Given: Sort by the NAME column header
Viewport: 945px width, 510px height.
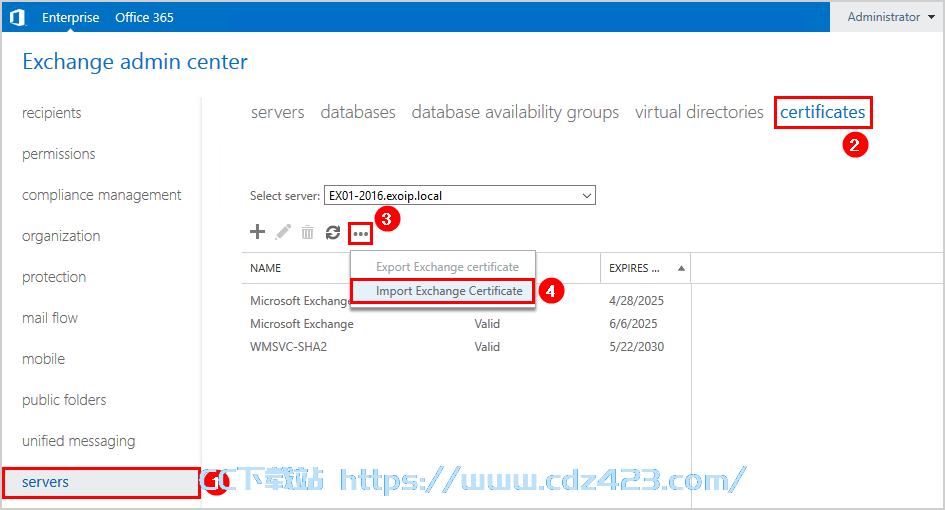Looking at the screenshot, I should pyautogui.click(x=266, y=268).
